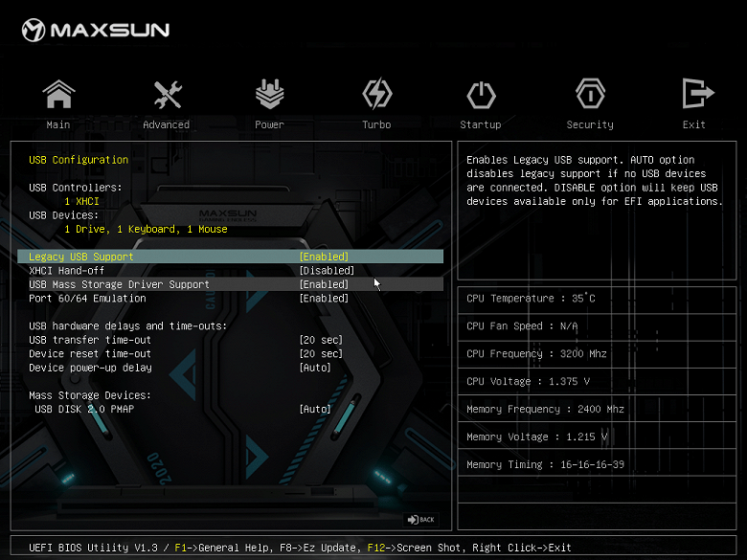Click the USB Configuration heading
This screenshot has height=560, width=747.
click(79, 160)
